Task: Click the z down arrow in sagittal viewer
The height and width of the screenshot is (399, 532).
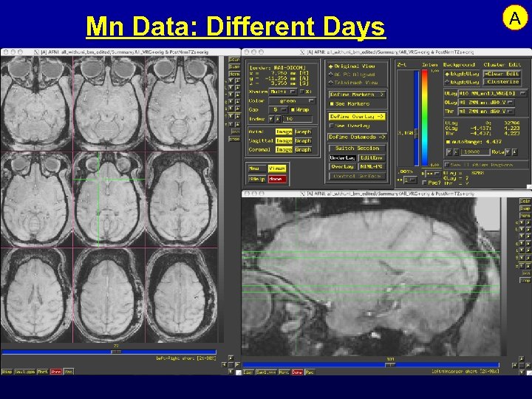Action: pos(522,266)
